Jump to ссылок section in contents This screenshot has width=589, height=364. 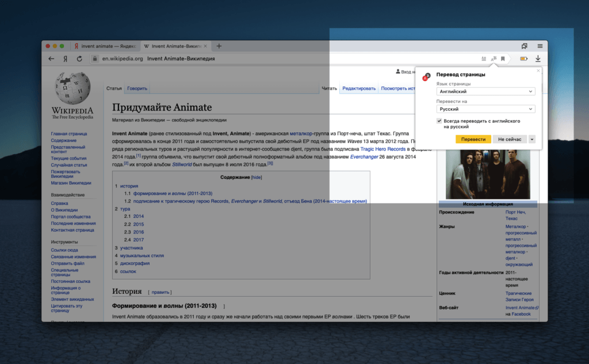[x=128, y=271]
